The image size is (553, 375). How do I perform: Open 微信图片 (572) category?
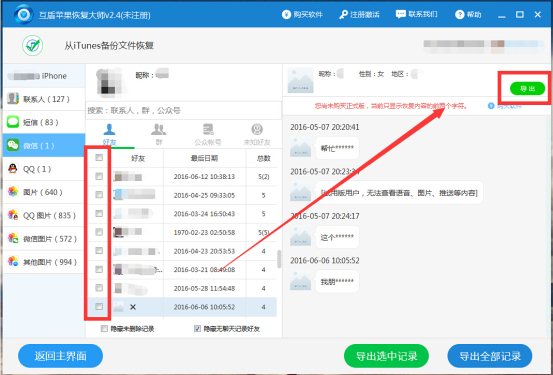pos(44,238)
